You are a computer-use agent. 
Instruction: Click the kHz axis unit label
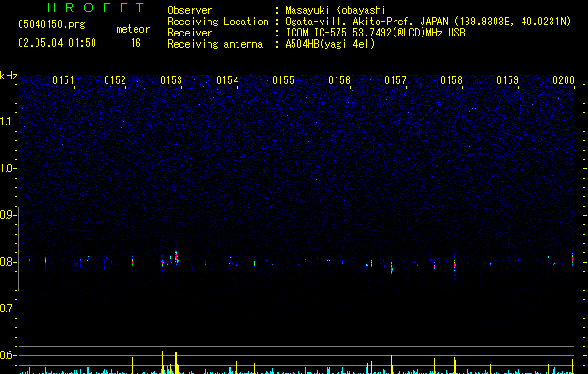pyautogui.click(x=8, y=76)
